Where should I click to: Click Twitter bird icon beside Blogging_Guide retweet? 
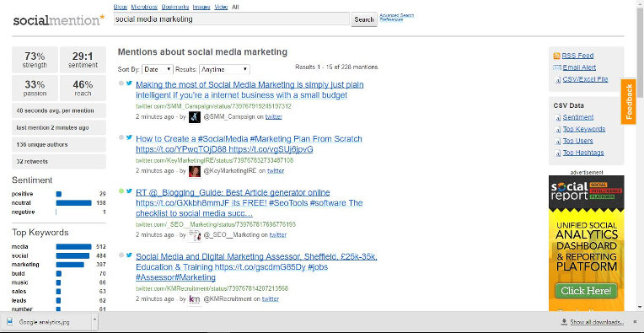[x=129, y=191]
